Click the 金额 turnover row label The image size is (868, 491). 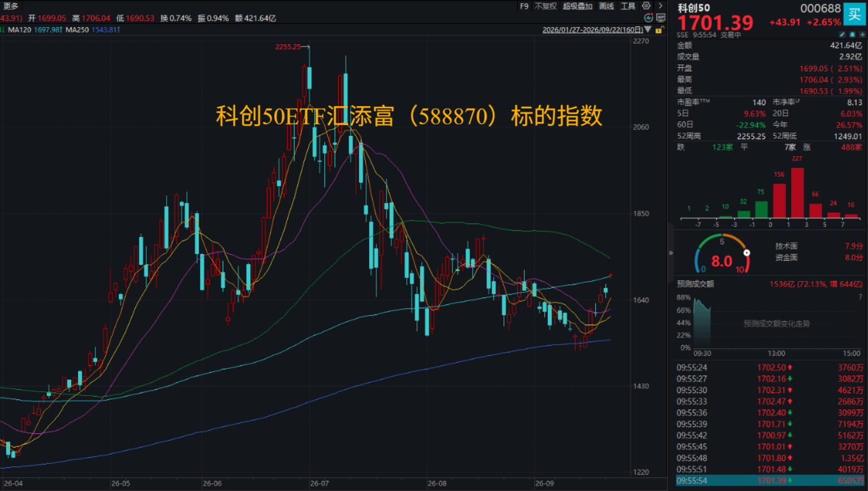(684, 45)
